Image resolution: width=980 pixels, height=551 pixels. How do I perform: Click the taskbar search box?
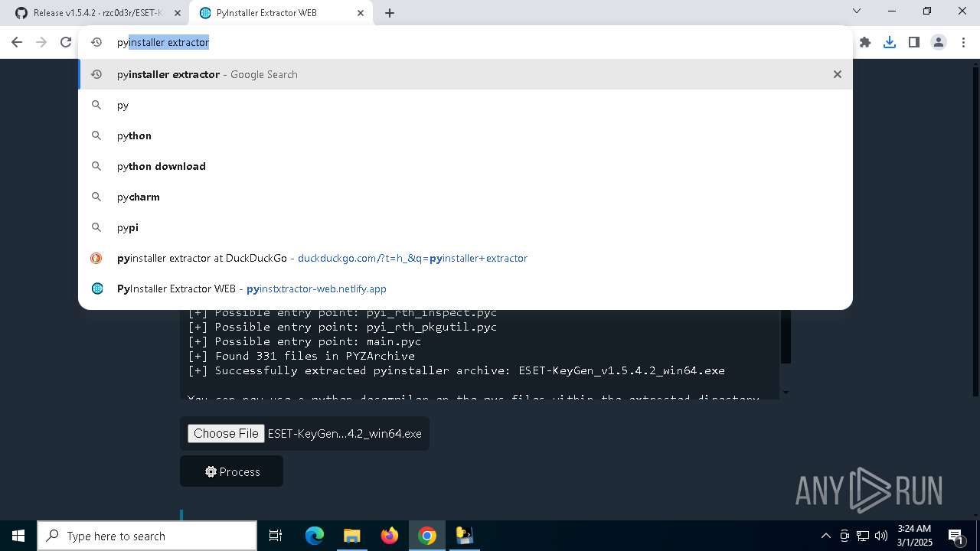click(x=147, y=536)
